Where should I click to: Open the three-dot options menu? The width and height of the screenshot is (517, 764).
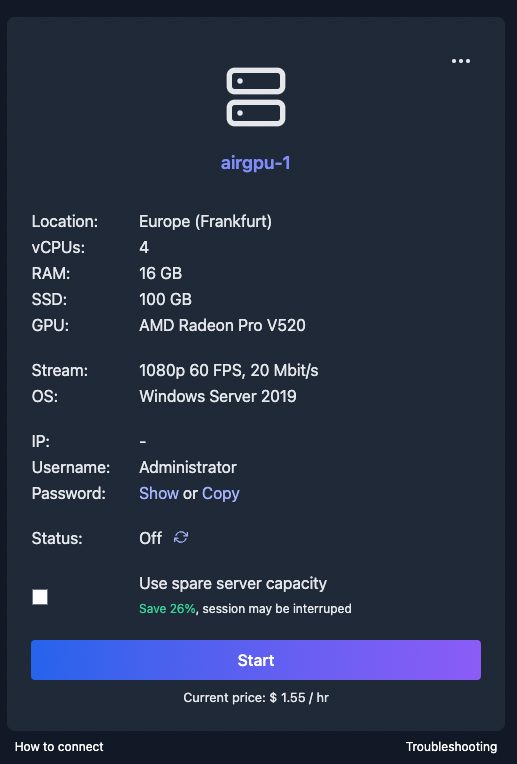pyautogui.click(x=460, y=61)
